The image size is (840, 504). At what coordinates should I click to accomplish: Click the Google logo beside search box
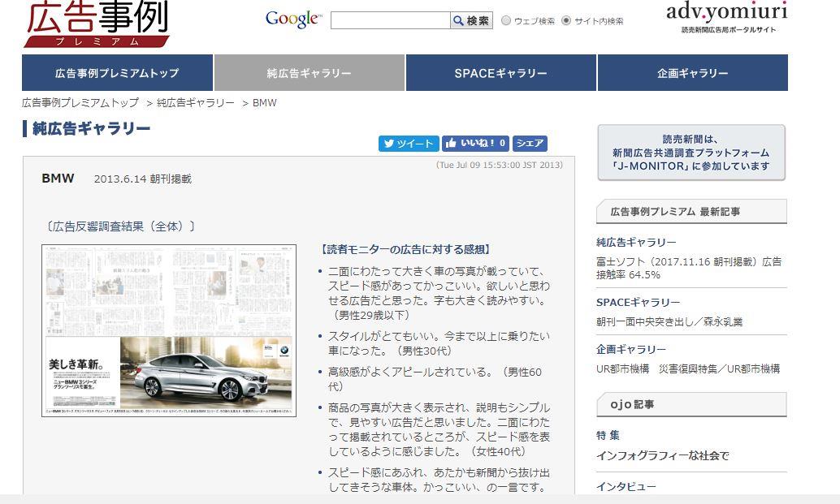pos(293,19)
